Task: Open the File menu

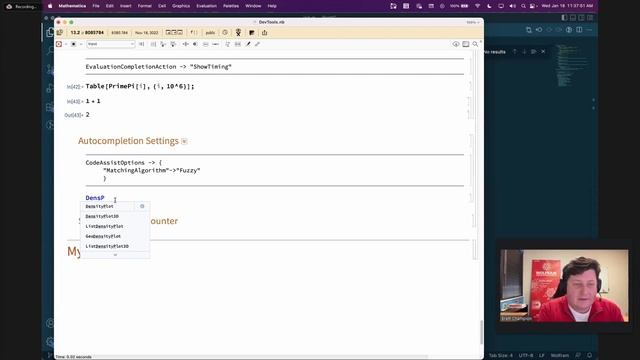Action: coord(96,6)
